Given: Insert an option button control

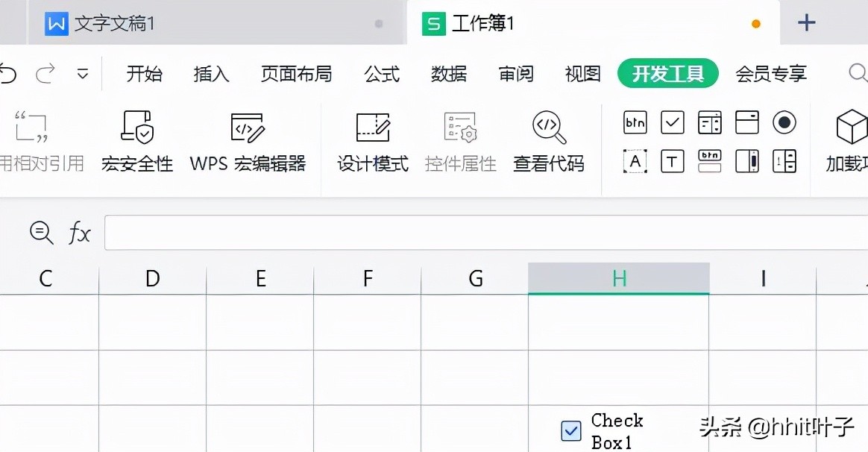Looking at the screenshot, I should point(784,122).
